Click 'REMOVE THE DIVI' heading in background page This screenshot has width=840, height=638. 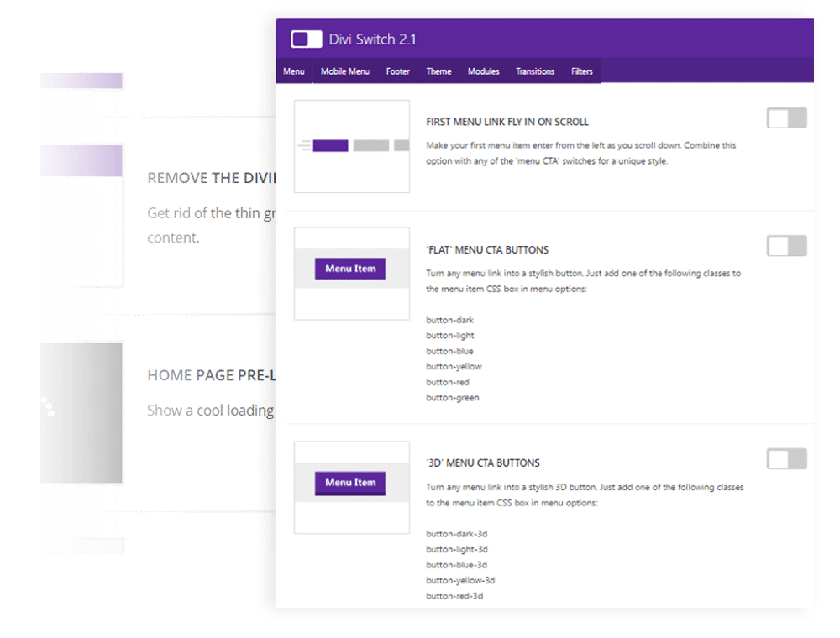212,178
